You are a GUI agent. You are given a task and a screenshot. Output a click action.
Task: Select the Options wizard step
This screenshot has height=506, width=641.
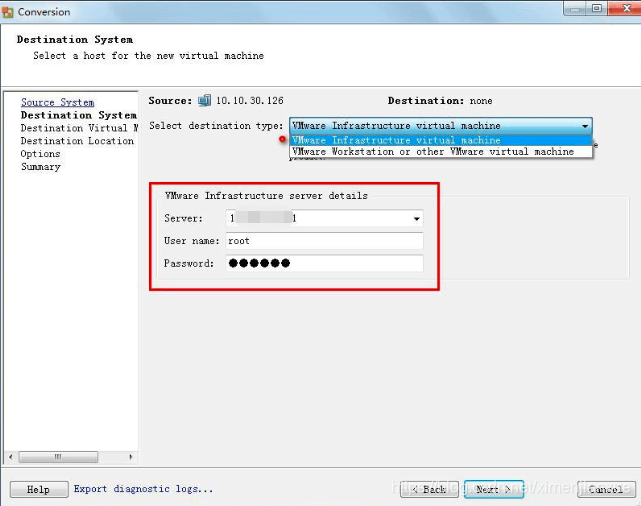(40, 154)
